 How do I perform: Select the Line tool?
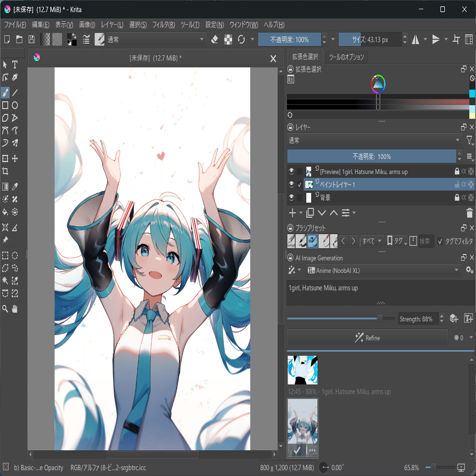[15, 92]
